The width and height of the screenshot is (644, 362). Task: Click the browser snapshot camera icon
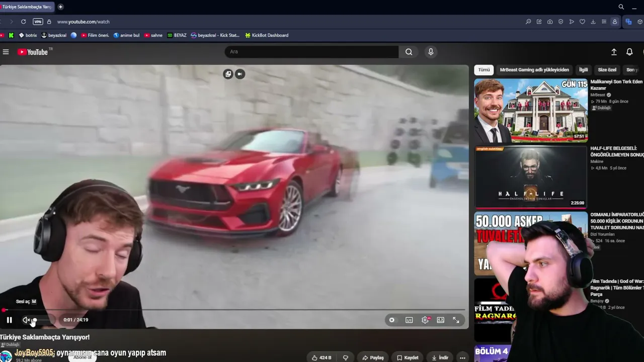(x=550, y=22)
